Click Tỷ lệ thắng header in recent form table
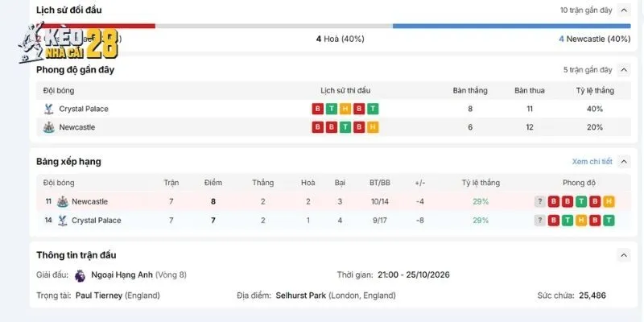 [x=595, y=91]
